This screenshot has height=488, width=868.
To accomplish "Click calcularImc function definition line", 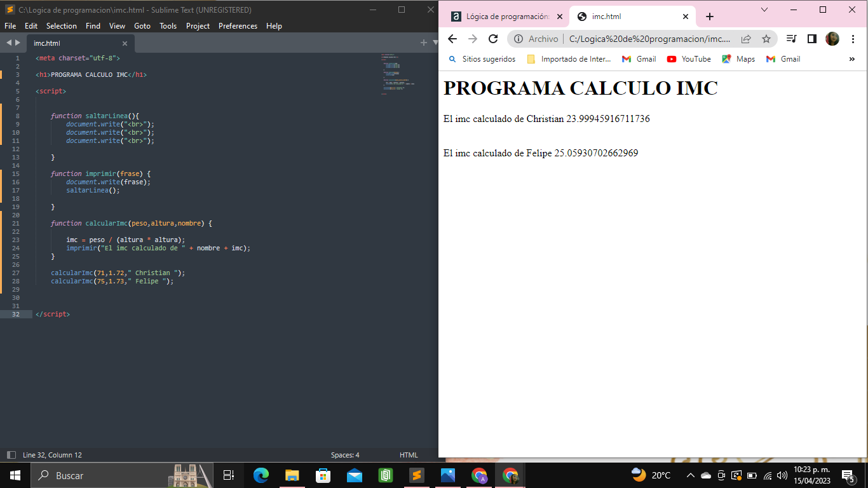I will pyautogui.click(x=132, y=224).
